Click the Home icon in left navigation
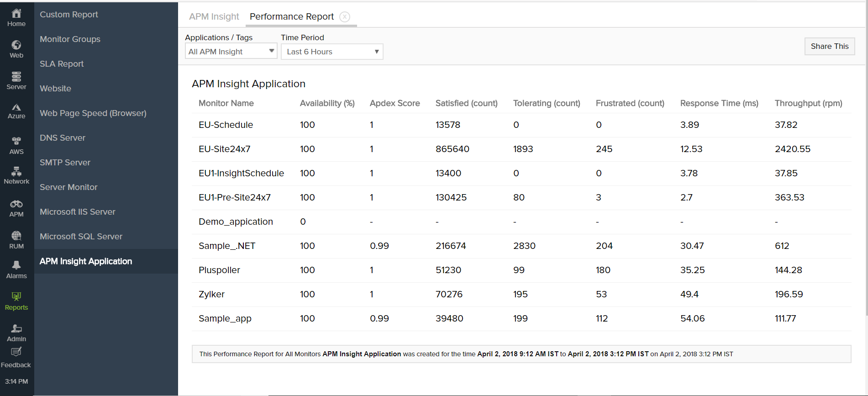Screen dimensions: 868x396 click(16, 14)
